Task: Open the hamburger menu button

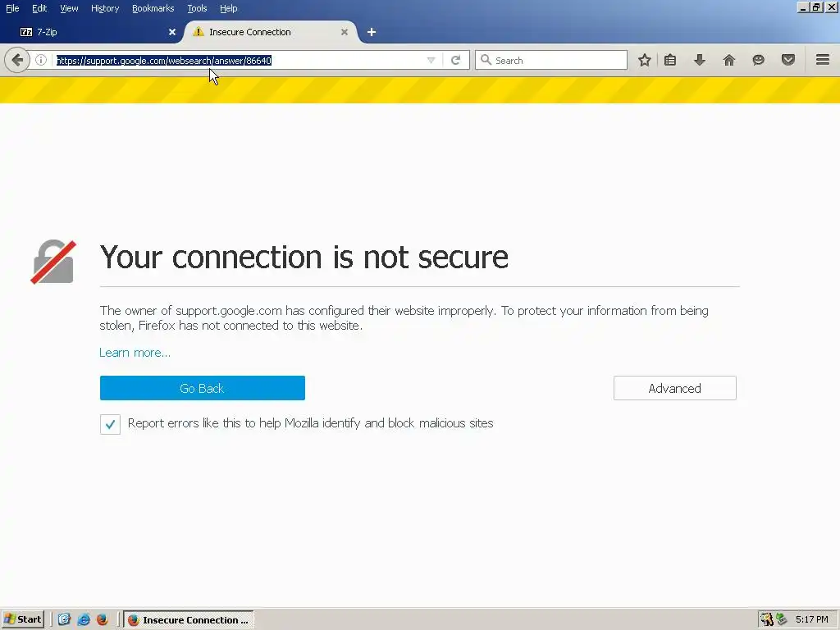Action: pyautogui.click(x=823, y=60)
